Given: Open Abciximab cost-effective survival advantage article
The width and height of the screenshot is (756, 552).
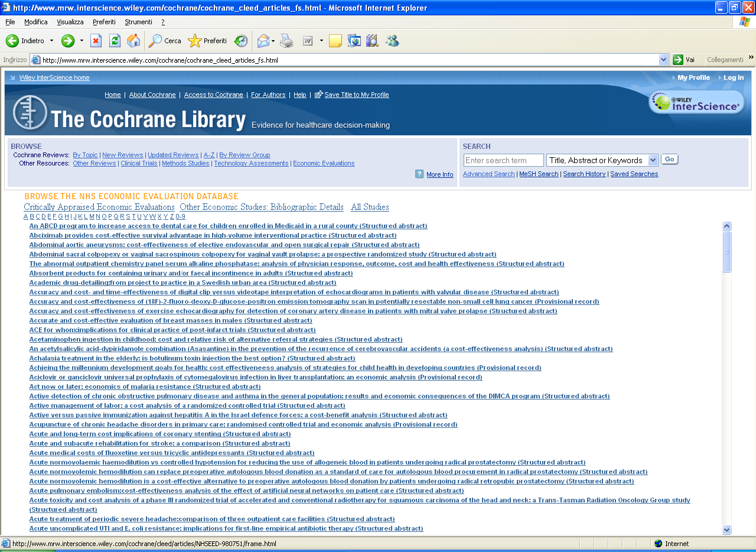Looking at the screenshot, I should 213,235.
